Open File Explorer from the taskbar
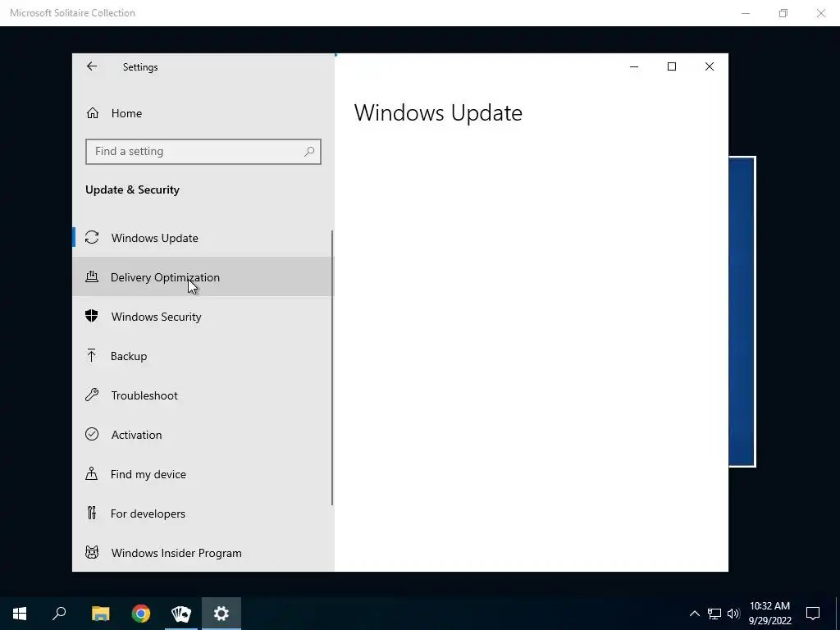This screenshot has height=630, width=840. tap(101, 614)
